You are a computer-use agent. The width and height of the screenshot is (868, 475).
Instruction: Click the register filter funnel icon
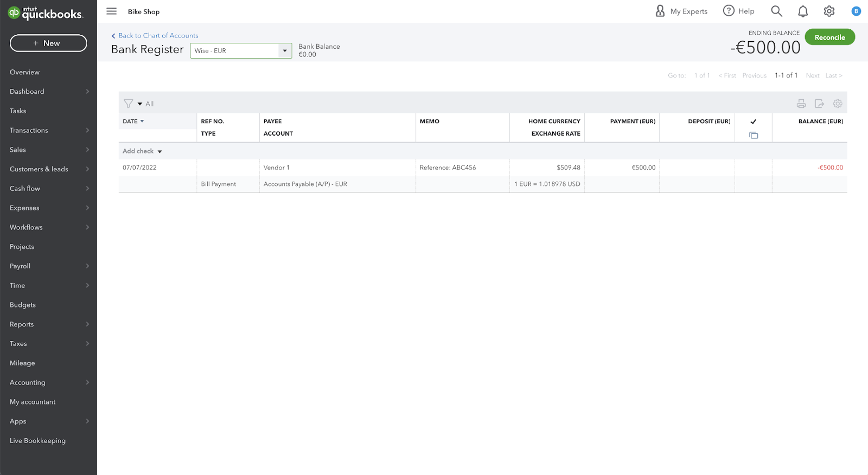129,104
